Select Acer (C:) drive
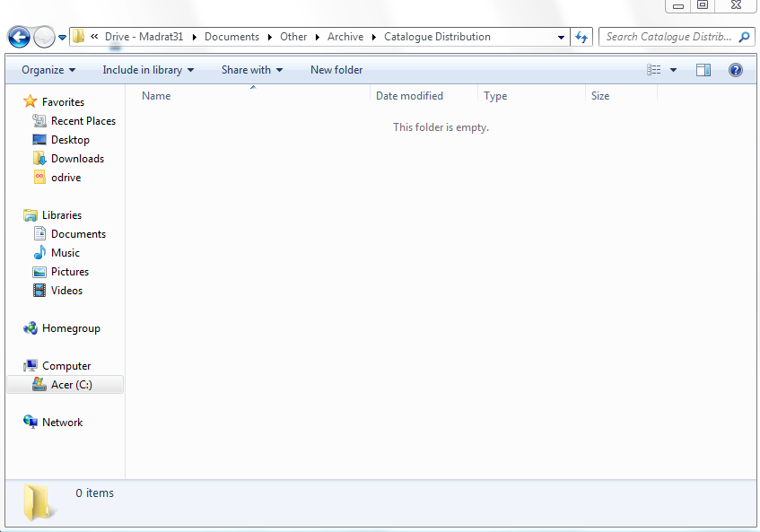Viewport: 760px width, 532px height. click(71, 385)
